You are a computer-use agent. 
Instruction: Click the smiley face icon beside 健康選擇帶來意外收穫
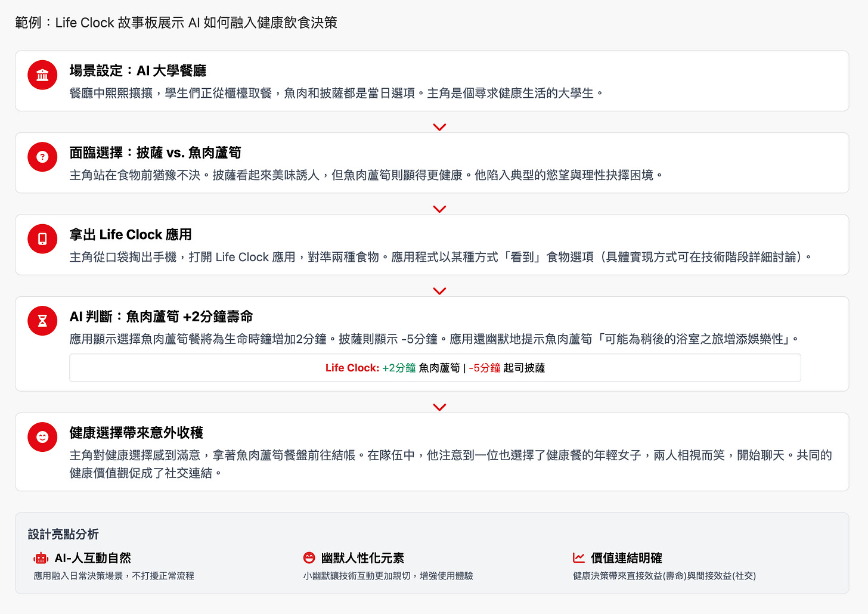coord(42,437)
